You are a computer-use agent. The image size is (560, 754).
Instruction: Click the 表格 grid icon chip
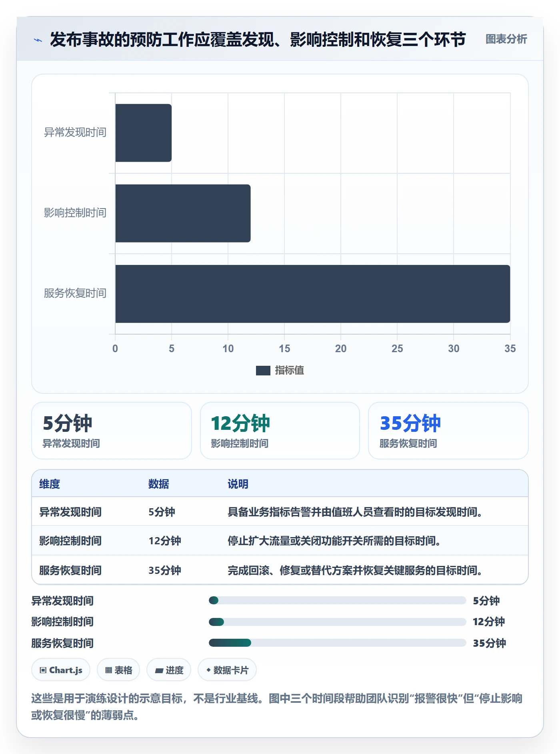[x=118, y=670]
